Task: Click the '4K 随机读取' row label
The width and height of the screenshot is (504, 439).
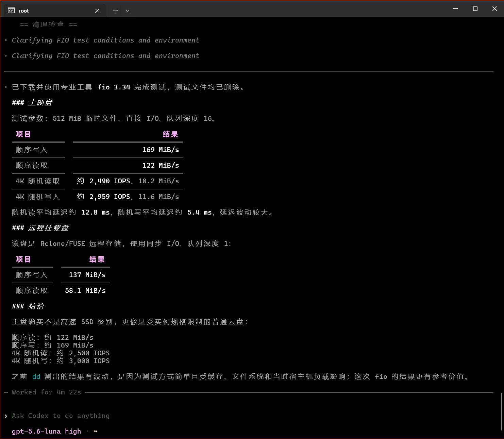Action: [x=38, y=181]
